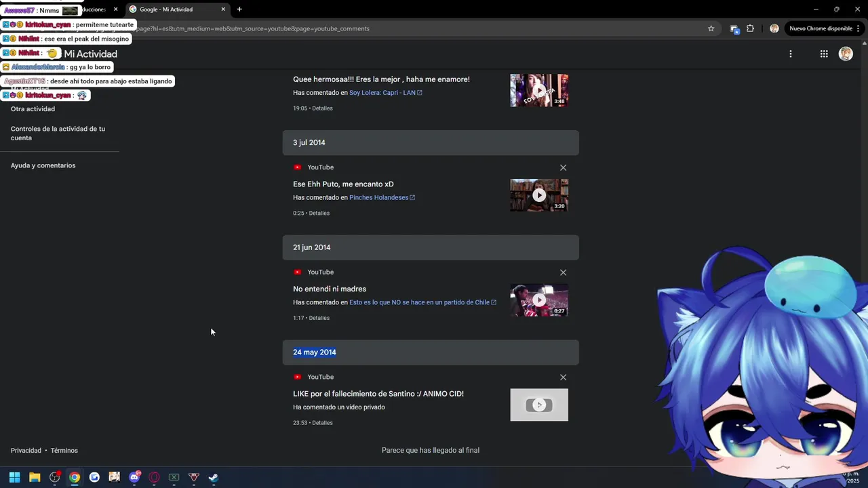Open the Chile partido video link
868x488 pixels.
click(422, 302)
